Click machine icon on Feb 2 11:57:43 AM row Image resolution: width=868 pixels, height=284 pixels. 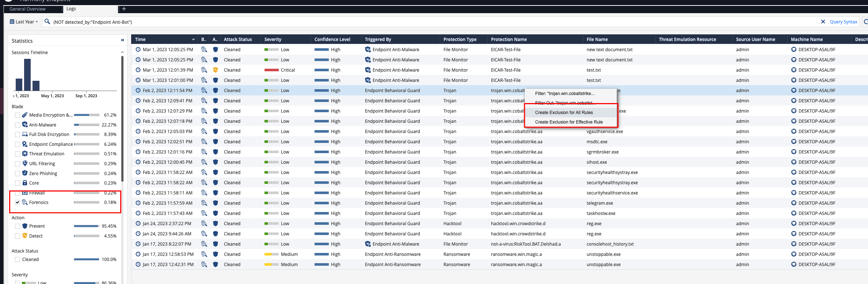click(x=794, y=213)
